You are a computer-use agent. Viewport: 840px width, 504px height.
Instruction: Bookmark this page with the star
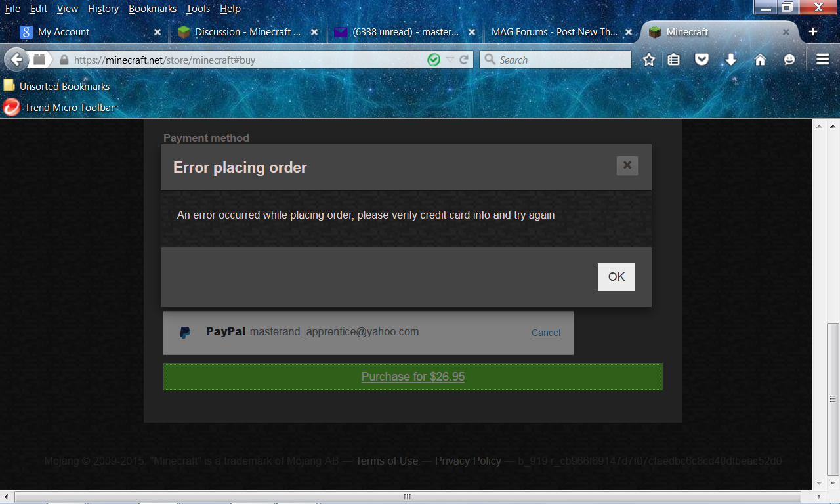[649, 60]
